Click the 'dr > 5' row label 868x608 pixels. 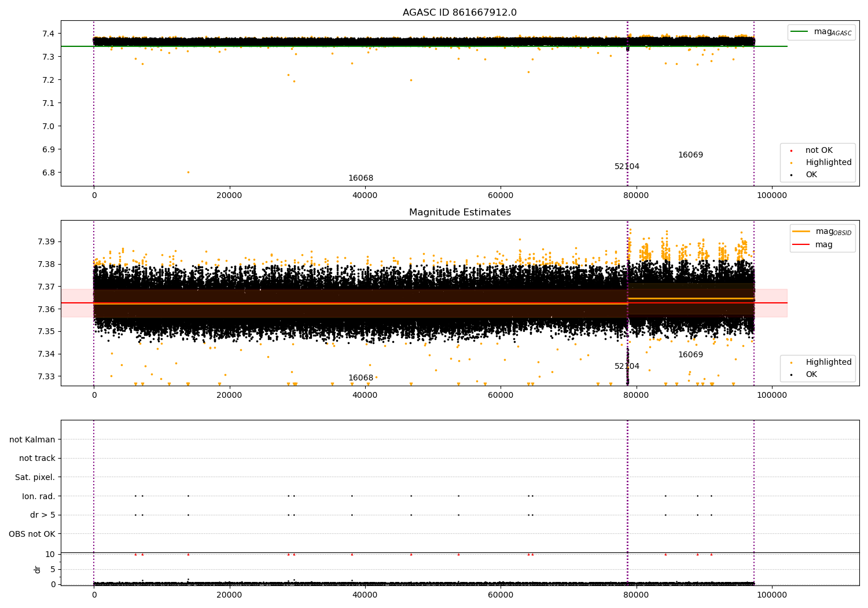click(43, 515)
